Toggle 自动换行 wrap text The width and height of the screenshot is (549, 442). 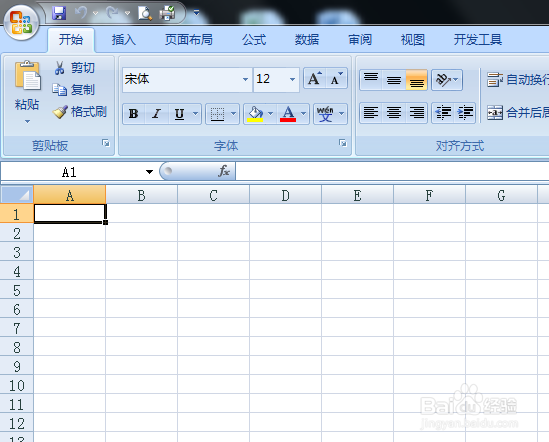[x=517, y=80]
